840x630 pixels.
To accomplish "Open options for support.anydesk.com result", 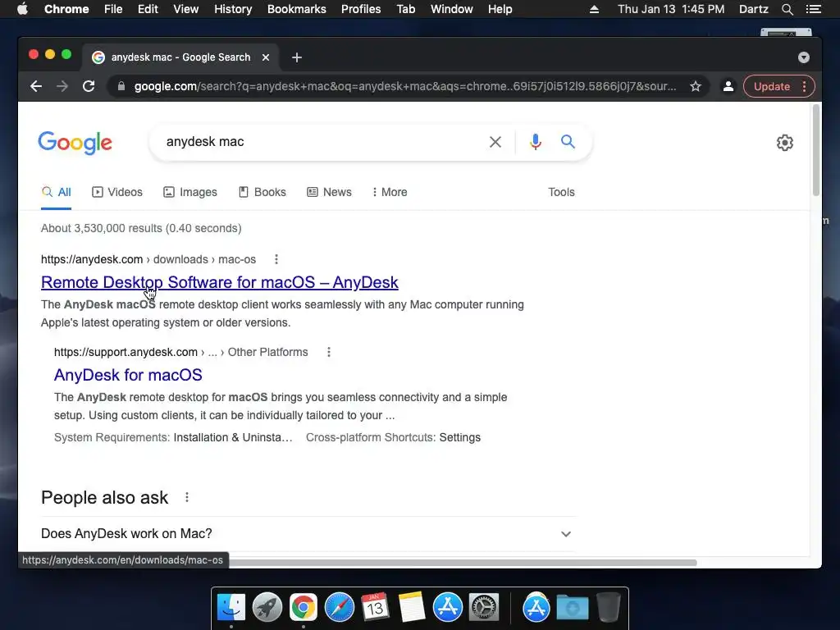I will click(329, 352).
